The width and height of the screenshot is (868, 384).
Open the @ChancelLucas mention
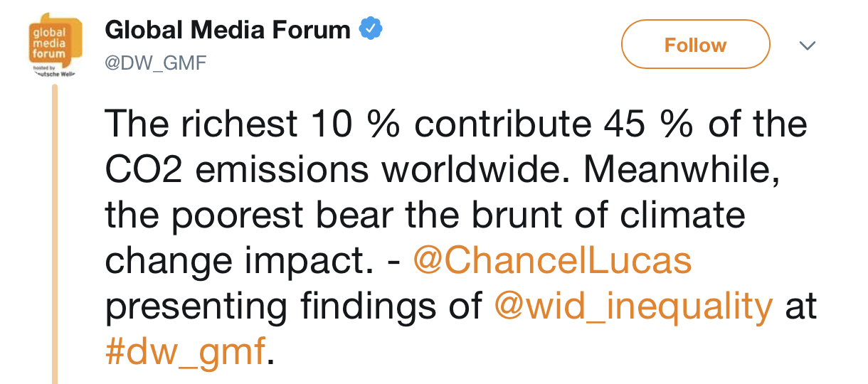(x=552, y=262)
